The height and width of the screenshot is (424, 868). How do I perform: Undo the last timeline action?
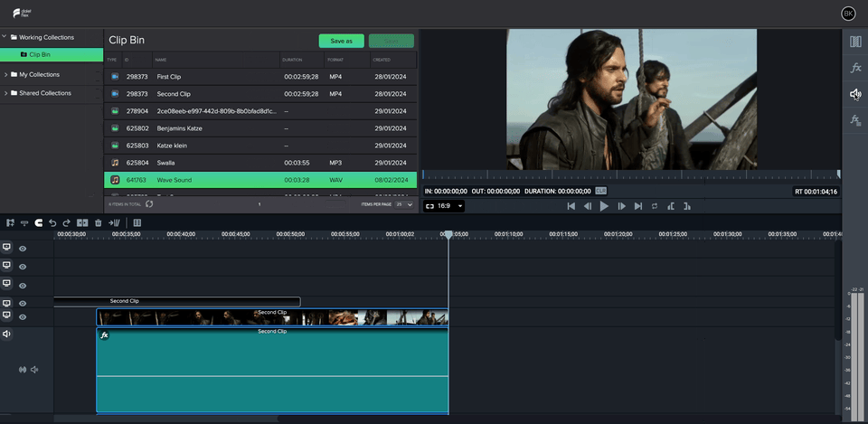pos(52,222)
